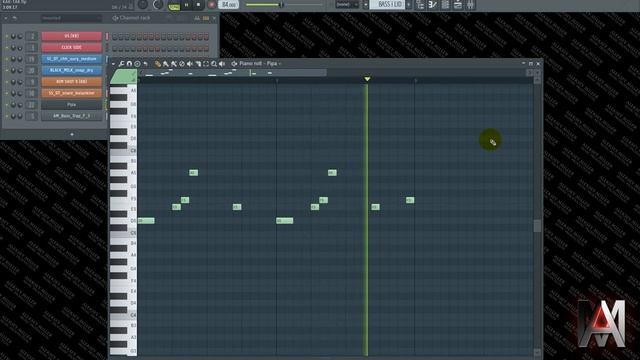
Task: Mute the 808 SHOT channel LED
Action: click(x=7, y=82)
